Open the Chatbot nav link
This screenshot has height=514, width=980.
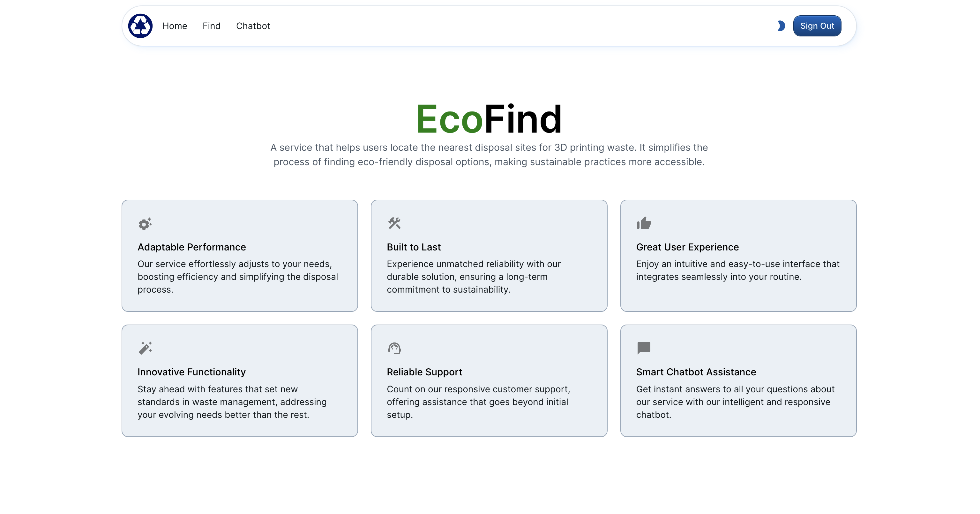pyautogui.click(x=253, y=26)
